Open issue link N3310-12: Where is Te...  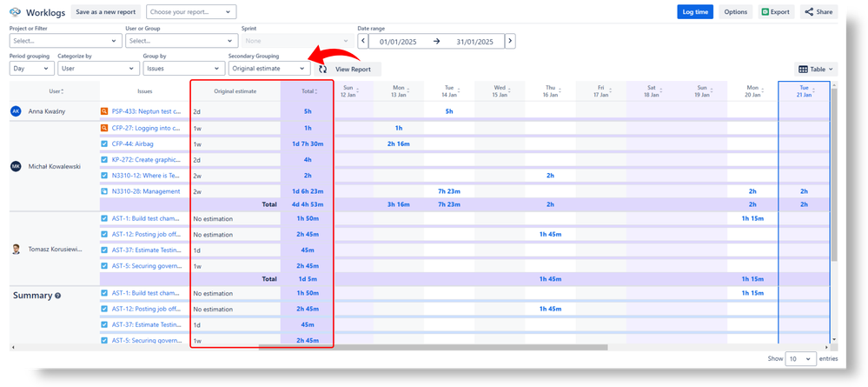[x=146, y=175]
